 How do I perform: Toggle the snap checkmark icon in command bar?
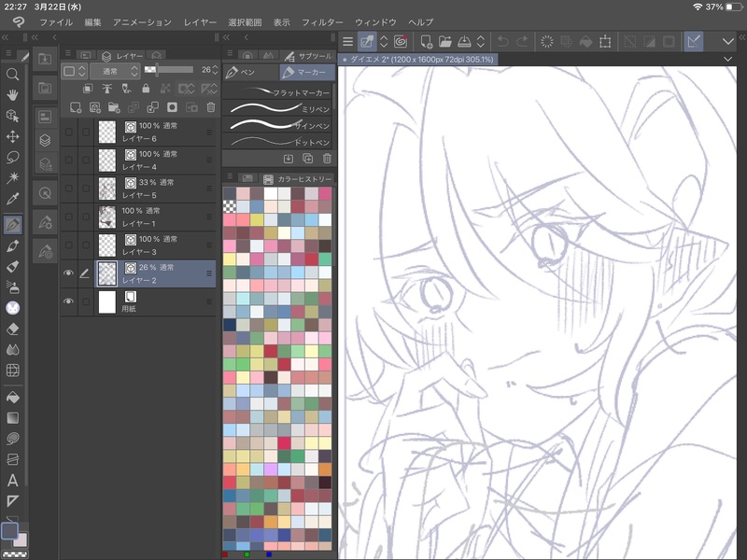[694, 42]
